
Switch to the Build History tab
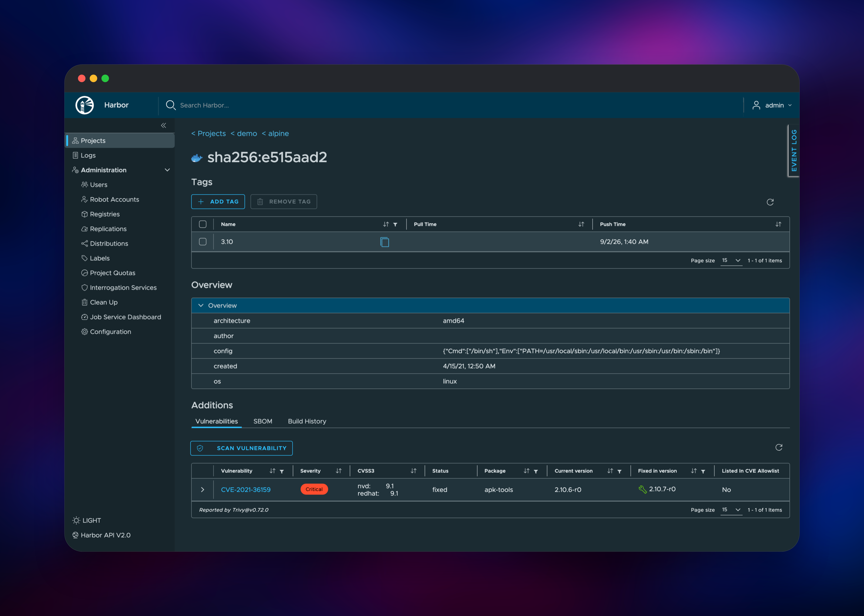(307, 421)
